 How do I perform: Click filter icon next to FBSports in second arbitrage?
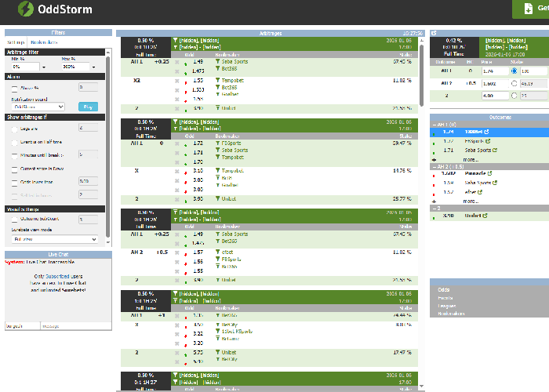click(217, 143)
